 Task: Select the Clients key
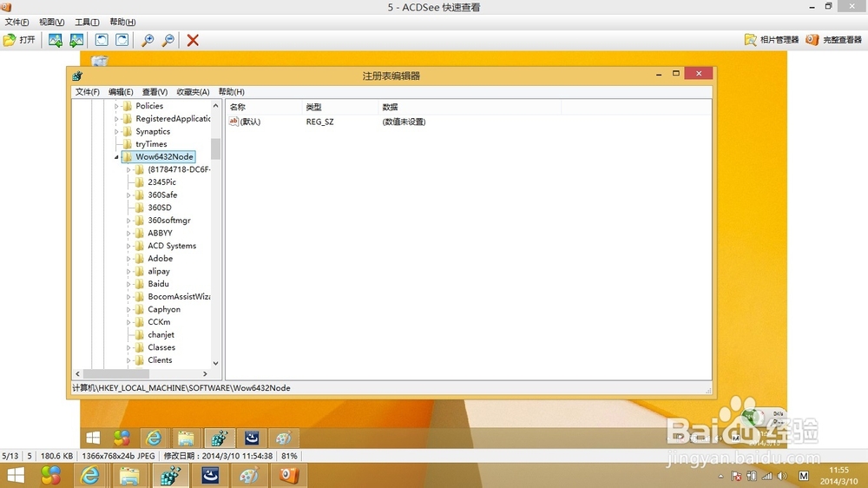pos(160,360)
